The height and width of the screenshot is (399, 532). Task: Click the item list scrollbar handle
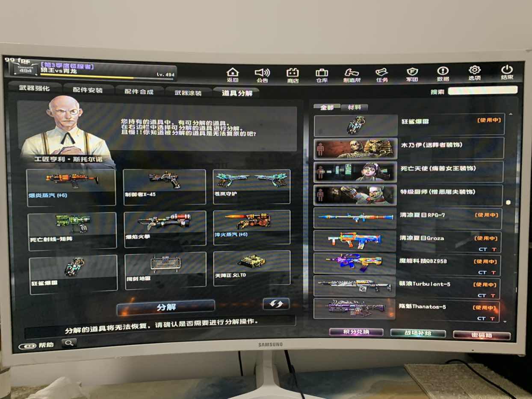508,202
